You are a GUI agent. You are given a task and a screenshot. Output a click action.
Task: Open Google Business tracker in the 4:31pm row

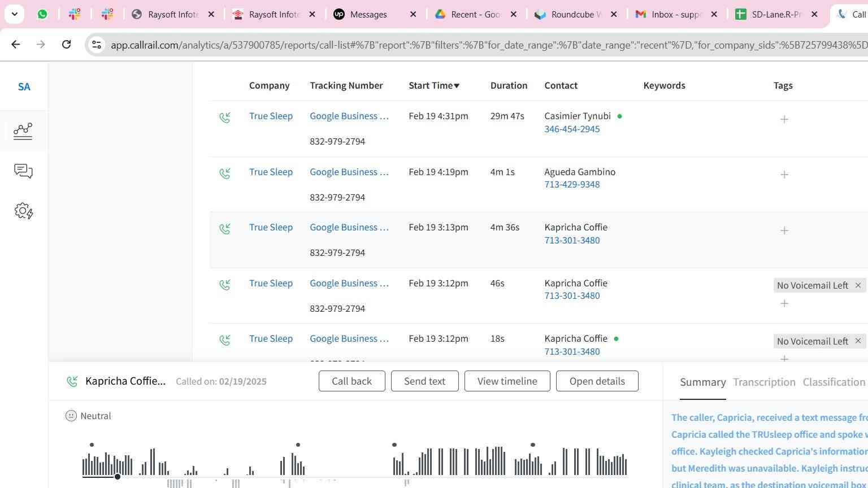[x=349, y=116]
